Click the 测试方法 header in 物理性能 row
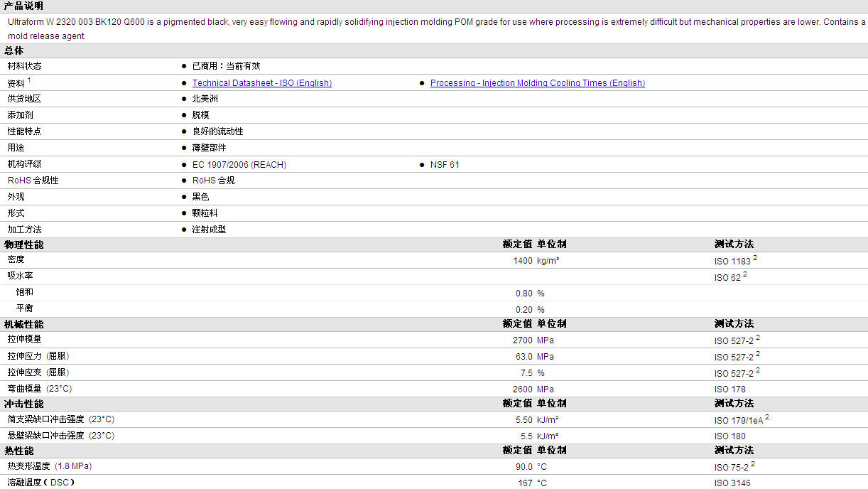868x489 pixels. (x=734, y=244)
